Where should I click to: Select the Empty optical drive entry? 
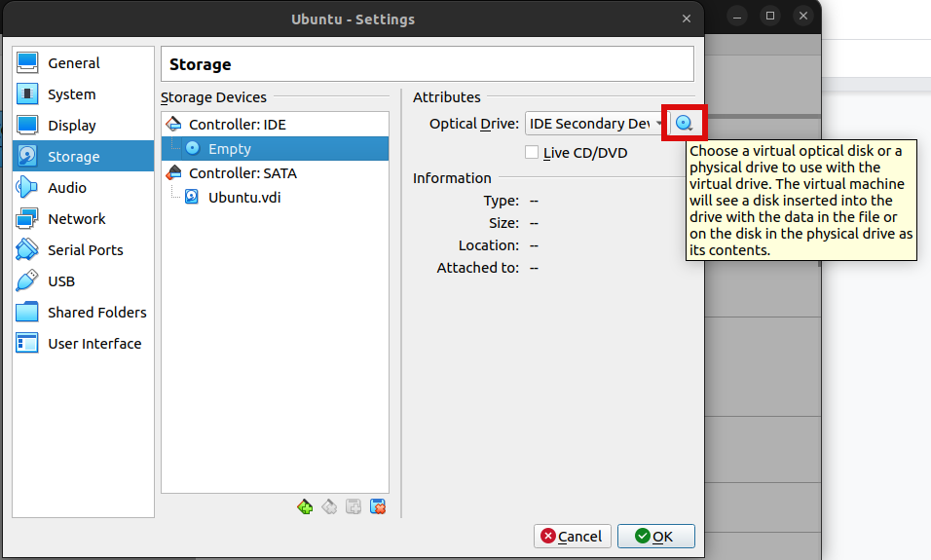click(x=275, y=148)
